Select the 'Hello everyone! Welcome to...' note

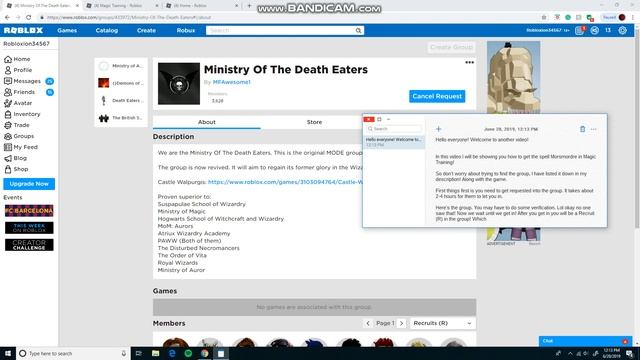394,142
